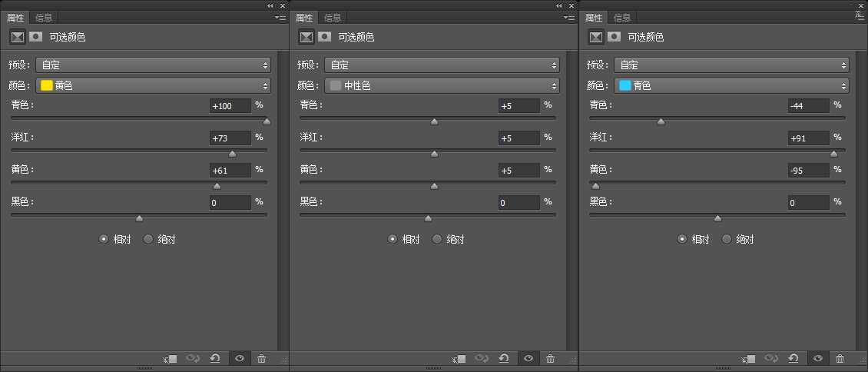868x372 pixels.
Task: Click the trash icon in the Yellows (黄色) panel
Action: tap(262, 358)
